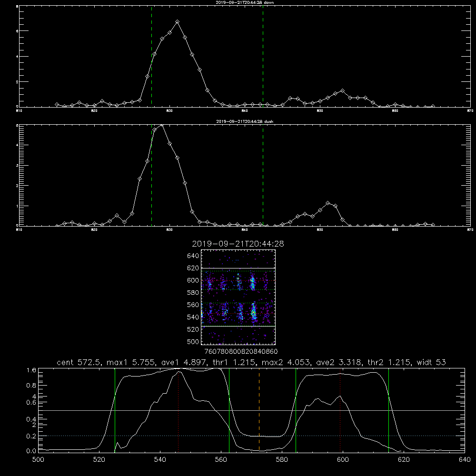Select the "max1 5.755" value
This screenshot has width=476, height=476.
tap(131, 362)
